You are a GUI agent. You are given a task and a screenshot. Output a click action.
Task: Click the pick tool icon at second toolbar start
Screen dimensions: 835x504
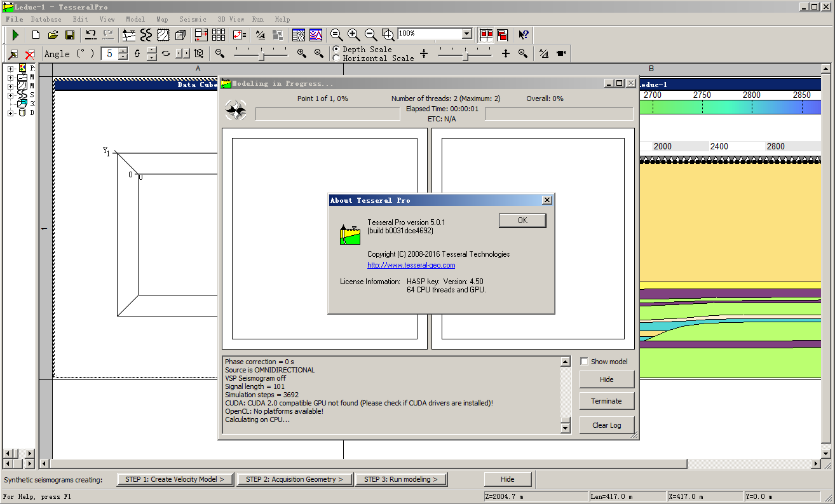[x=13, y=54]
